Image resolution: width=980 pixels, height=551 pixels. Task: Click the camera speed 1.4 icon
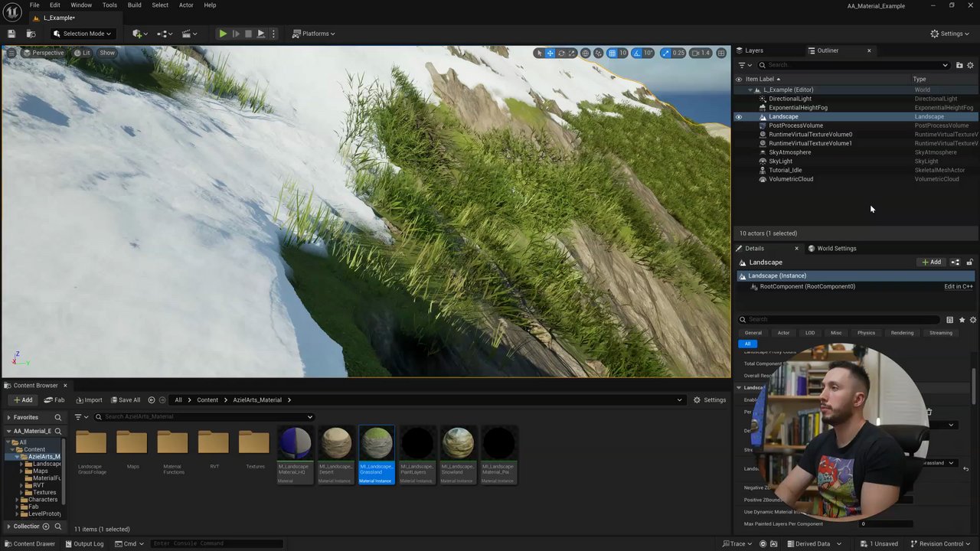point(701,53)
